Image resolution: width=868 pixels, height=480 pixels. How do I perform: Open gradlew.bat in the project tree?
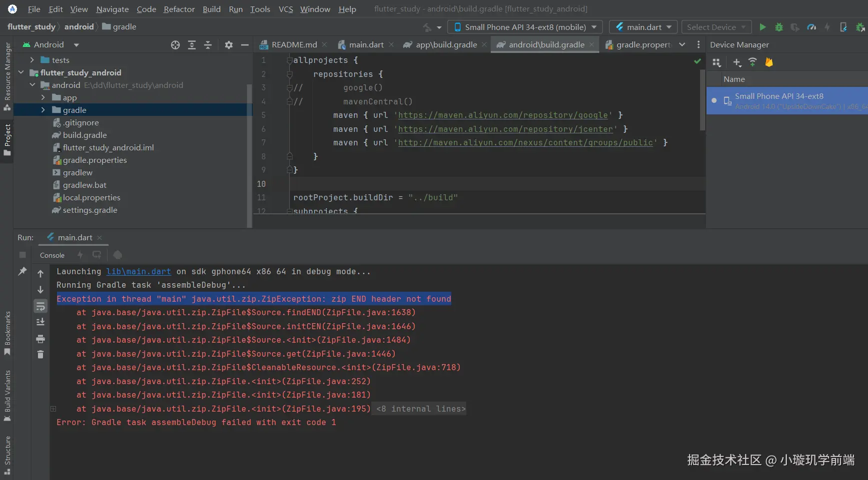point(84,185)
